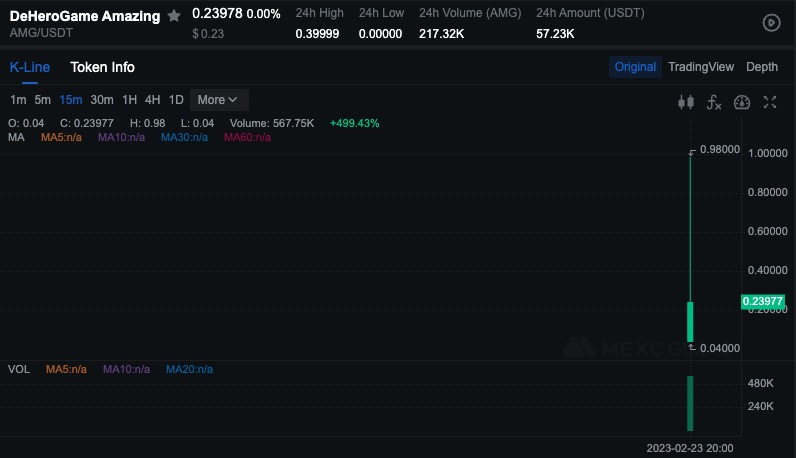Change chart type via candlestick icon

coord(686,103)
